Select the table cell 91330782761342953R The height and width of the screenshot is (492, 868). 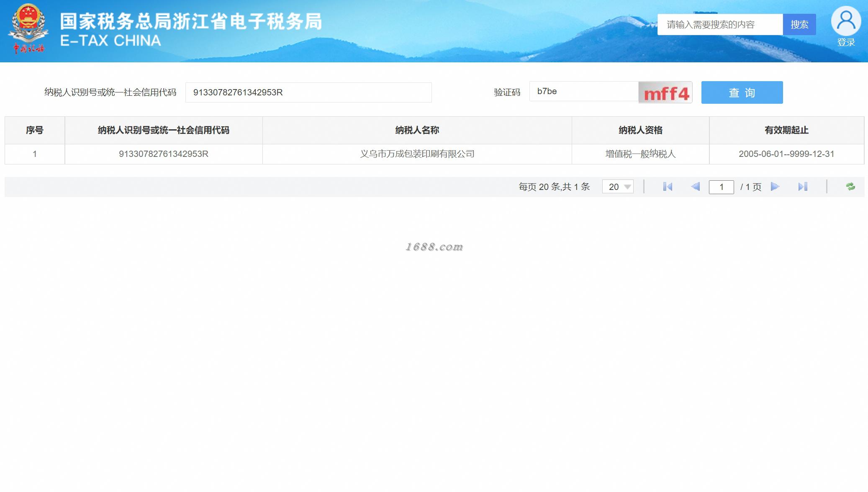[x=164, y=154]
